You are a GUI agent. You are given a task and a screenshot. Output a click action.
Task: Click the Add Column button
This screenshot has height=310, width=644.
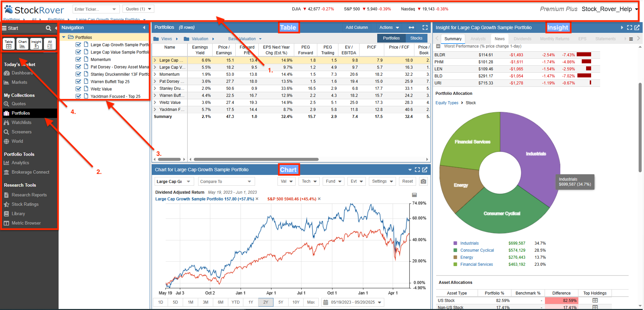click(356, 27)
